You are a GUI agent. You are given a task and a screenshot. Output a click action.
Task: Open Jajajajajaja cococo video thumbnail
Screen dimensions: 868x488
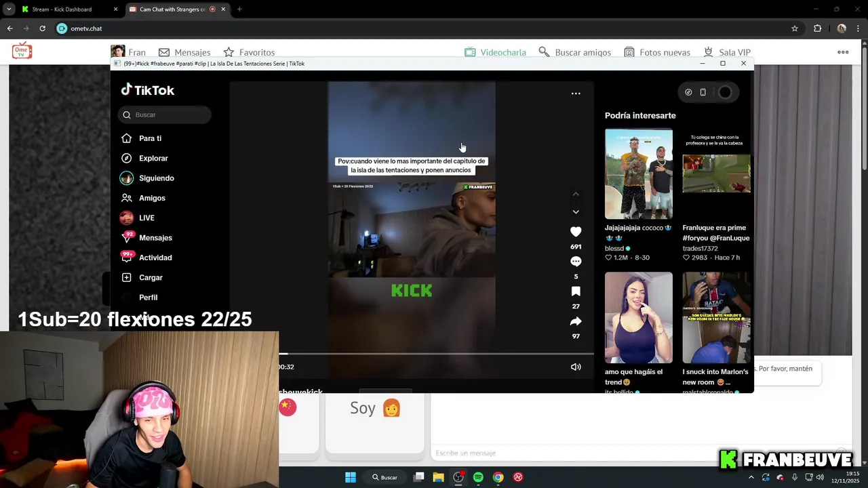[x=639, y=174]
